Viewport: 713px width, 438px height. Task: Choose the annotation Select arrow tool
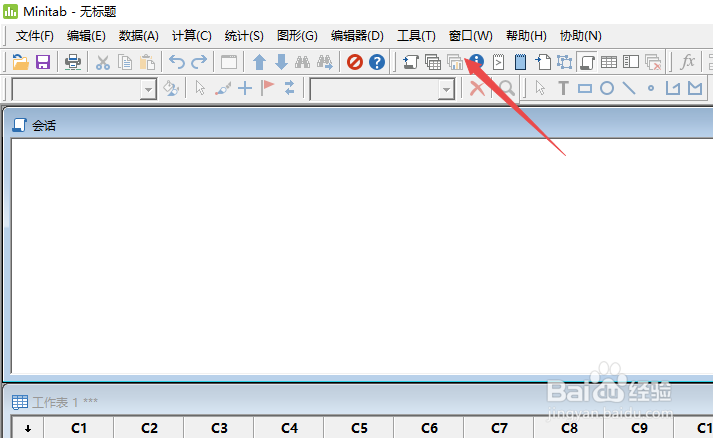point(540,88)
